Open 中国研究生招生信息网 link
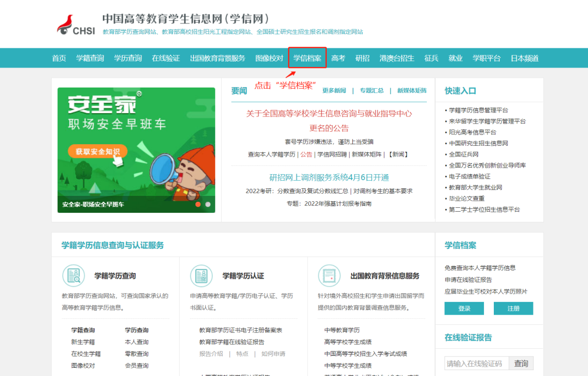588x376 pixels. (478, 143)
